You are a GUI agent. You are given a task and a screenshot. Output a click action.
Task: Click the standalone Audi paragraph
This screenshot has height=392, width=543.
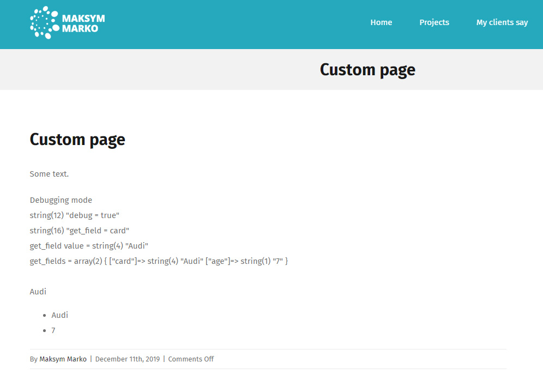38,292
